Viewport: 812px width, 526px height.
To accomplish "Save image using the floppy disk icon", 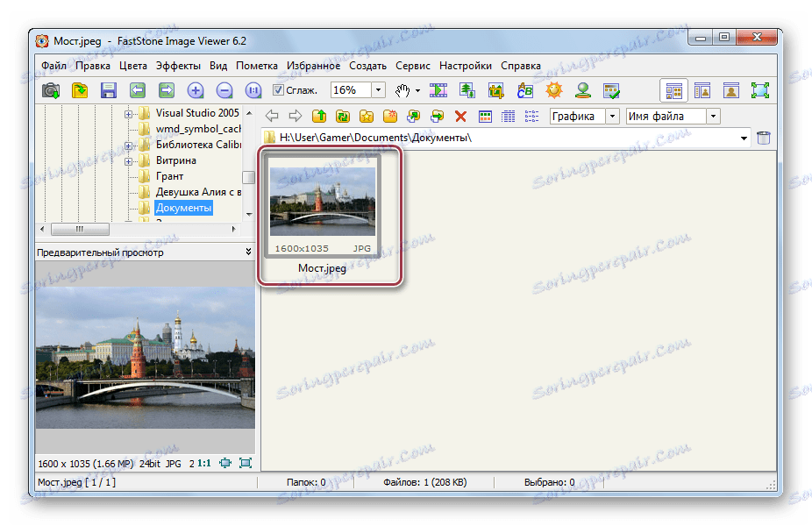I will pyautogui.click(x=108, y=90).
